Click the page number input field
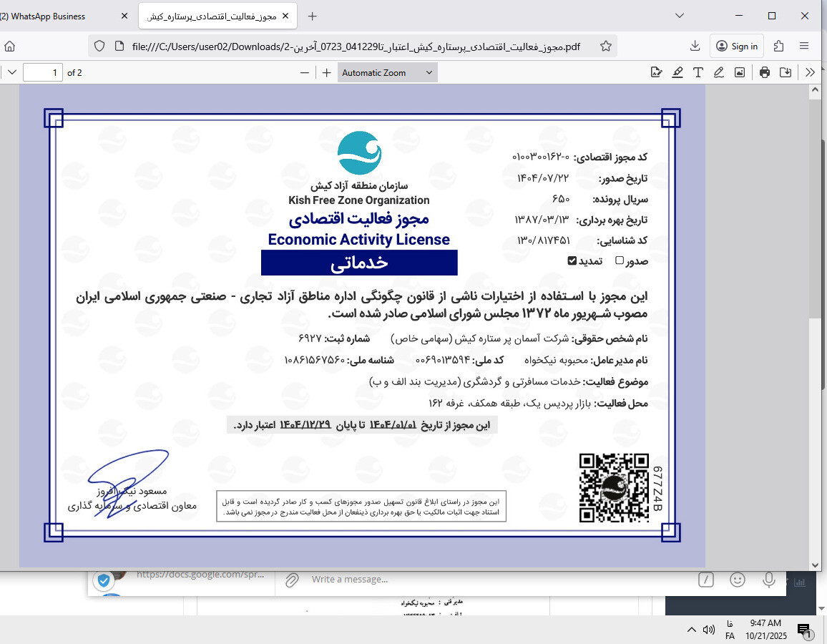 click(x=43, y=72)
